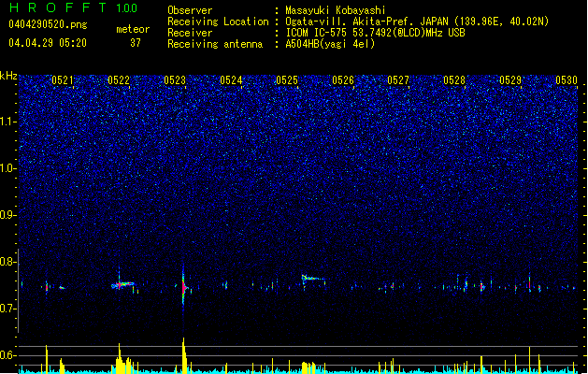Click the 1.1 kHz axis label
This screenshot has height=374, width=588.
[x=8, y=122]
